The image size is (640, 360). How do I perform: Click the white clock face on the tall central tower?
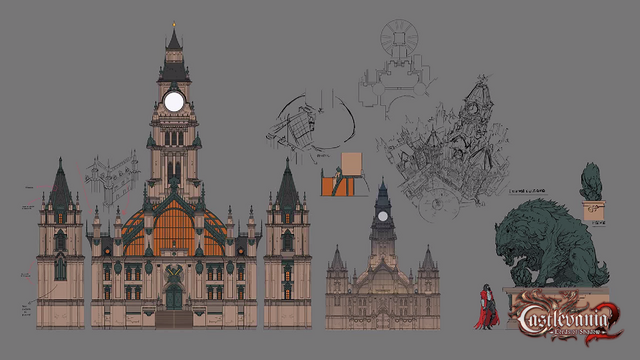(174, 102)
